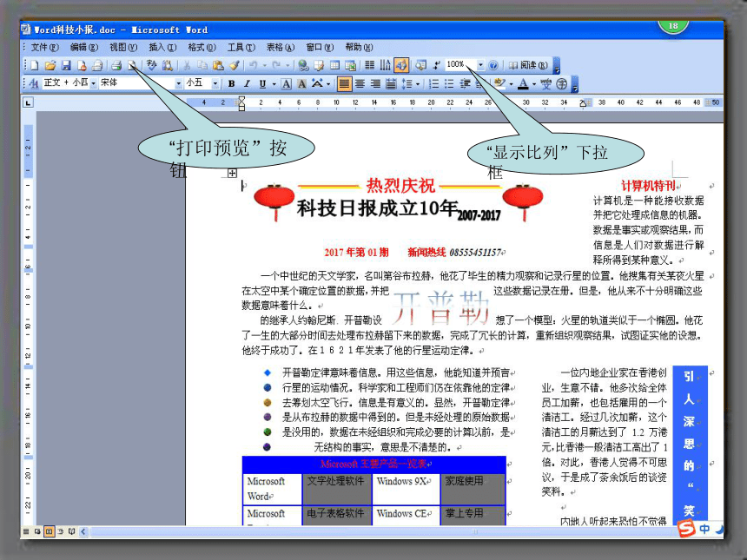The width and height of the screenshot is (747, 560).
Task: Toggle italic formatting
Action: click(x=247, y=84)
